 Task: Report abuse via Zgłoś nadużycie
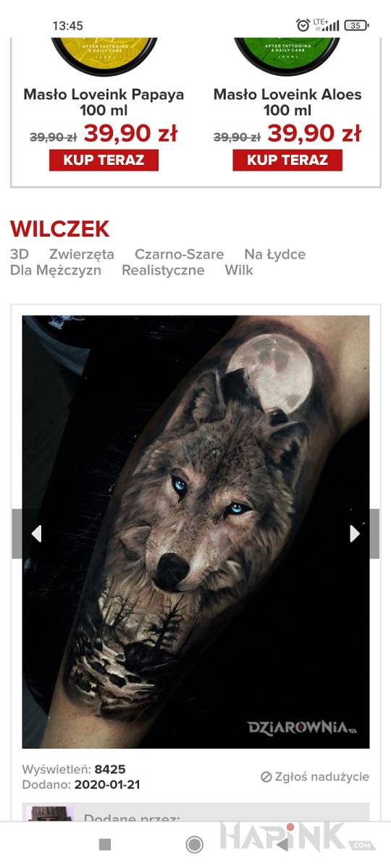(x=315, y=777)
